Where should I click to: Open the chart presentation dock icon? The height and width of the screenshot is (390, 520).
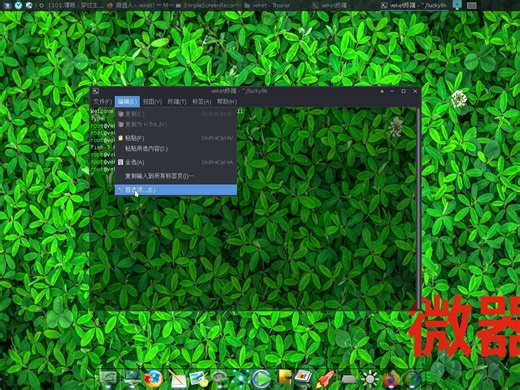303,378
